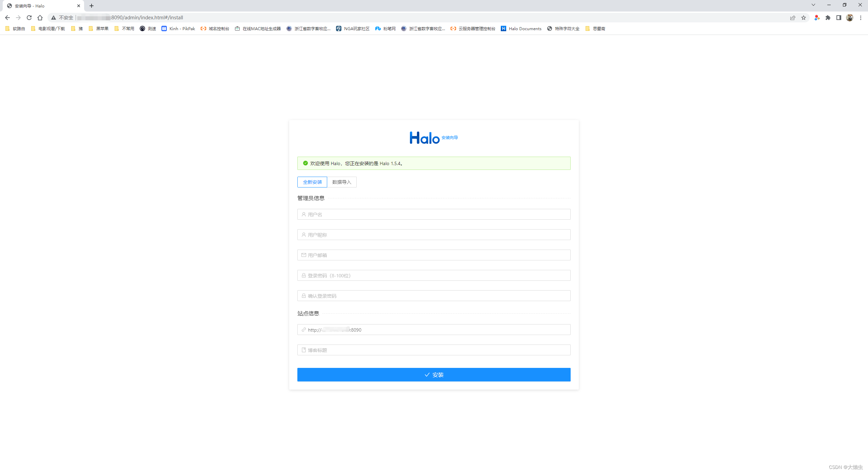Reload the Halo install page
The height and width of the screenshot is (473, 868).
[29, 18]
